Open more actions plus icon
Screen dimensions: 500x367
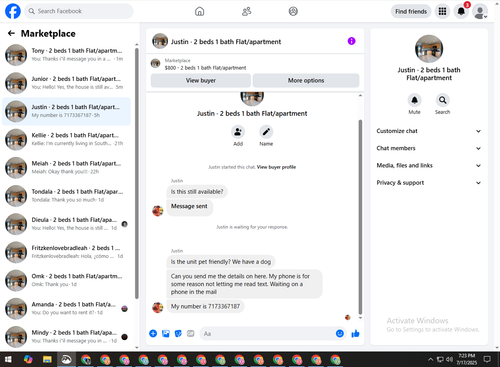153,333
